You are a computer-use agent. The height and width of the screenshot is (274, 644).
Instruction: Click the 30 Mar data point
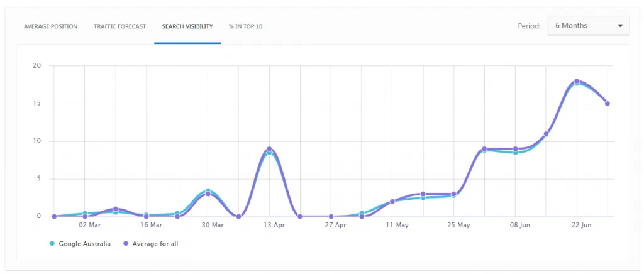tap(208, 194)
